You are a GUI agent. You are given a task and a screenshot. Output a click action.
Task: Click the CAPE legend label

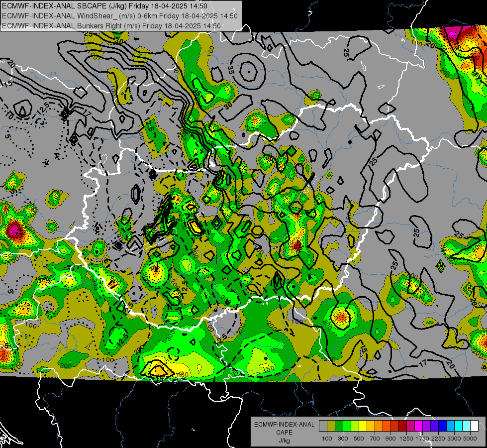coord(284,433)
